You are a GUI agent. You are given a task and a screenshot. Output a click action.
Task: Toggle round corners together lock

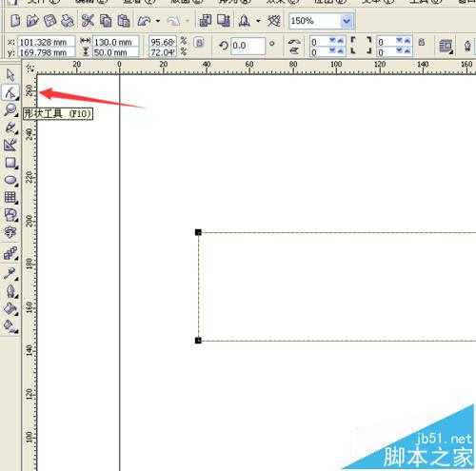click(422, 42)
